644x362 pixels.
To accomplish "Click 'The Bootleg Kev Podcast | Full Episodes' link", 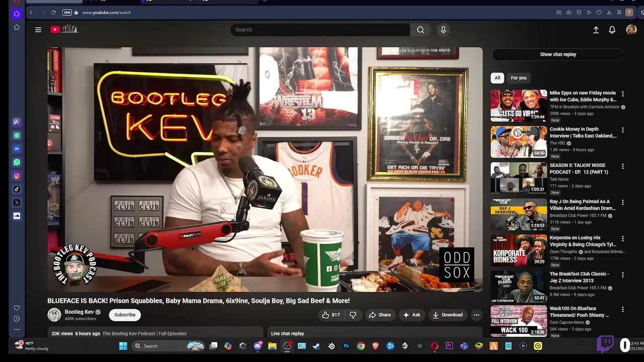I will (144, 333).
